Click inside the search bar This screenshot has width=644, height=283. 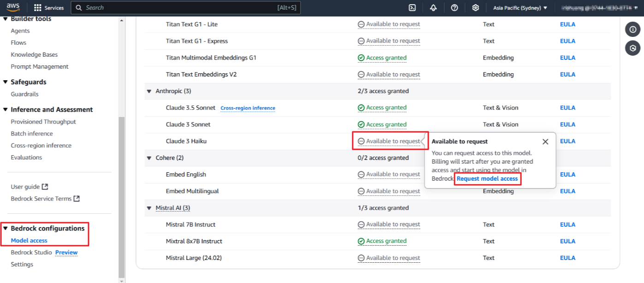[184, 7]
